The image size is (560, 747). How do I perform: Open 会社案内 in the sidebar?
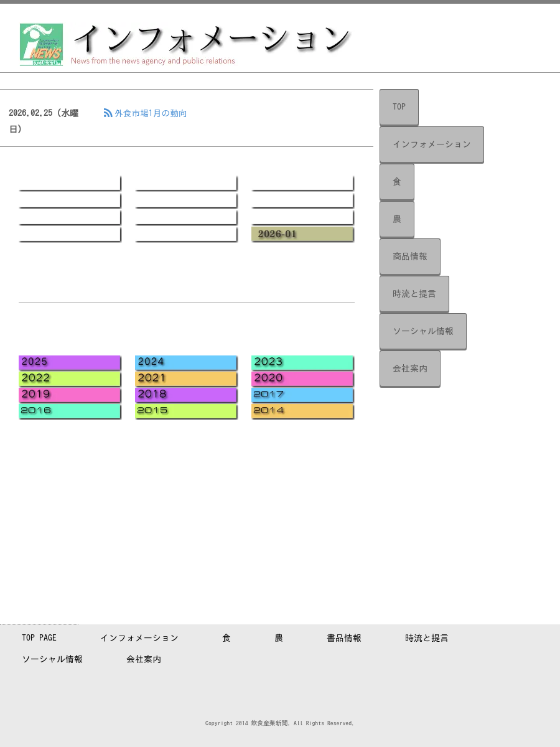click(409, 369)
